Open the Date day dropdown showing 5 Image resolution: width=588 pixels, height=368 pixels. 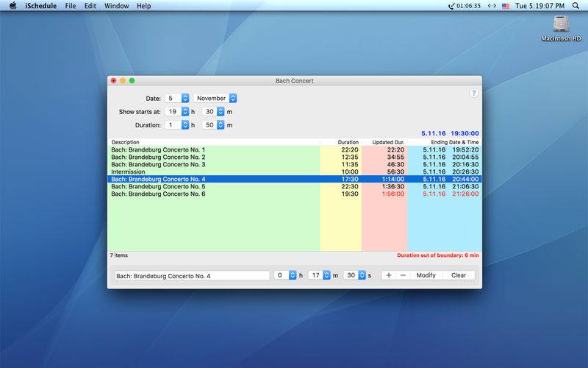(177, 99)
